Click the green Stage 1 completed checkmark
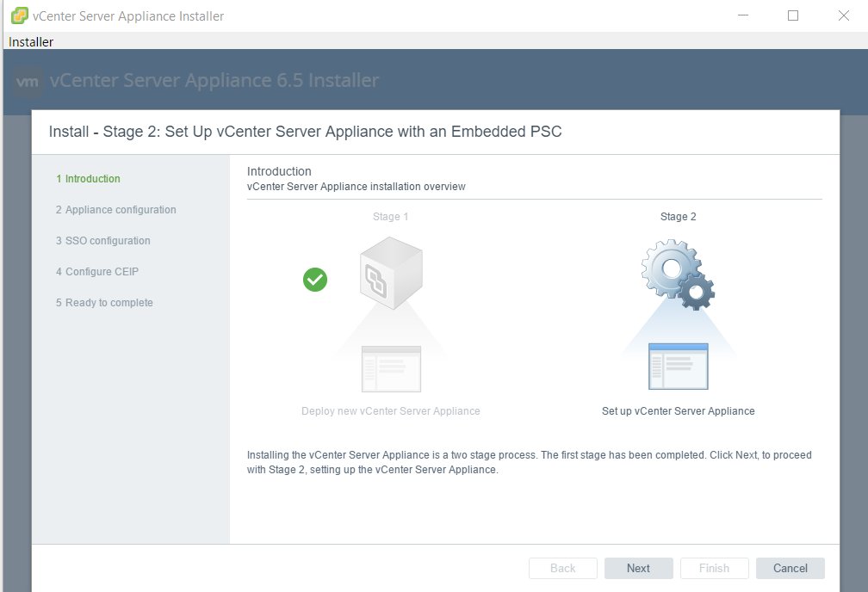Image resolution: width=868 pixels, height=592 pixels. (315, 280)
